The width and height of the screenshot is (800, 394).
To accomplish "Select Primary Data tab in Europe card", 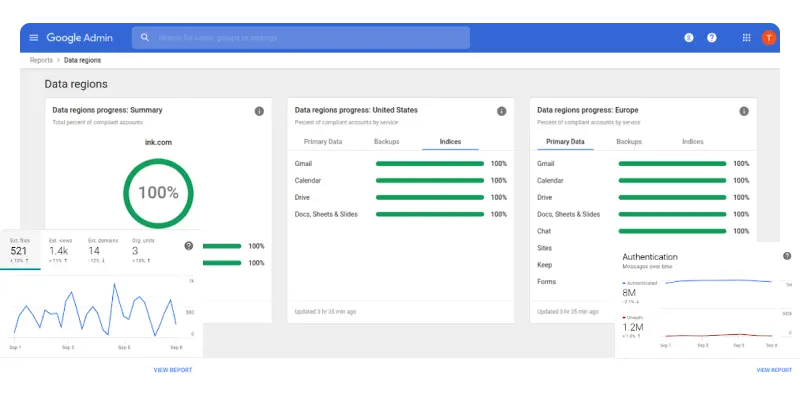I will (x=565, y=141).
